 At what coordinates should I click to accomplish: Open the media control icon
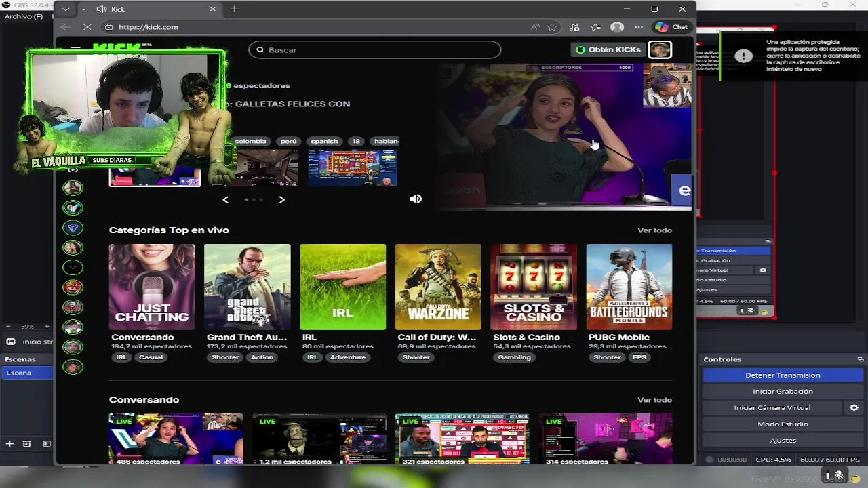pos(574,27)
